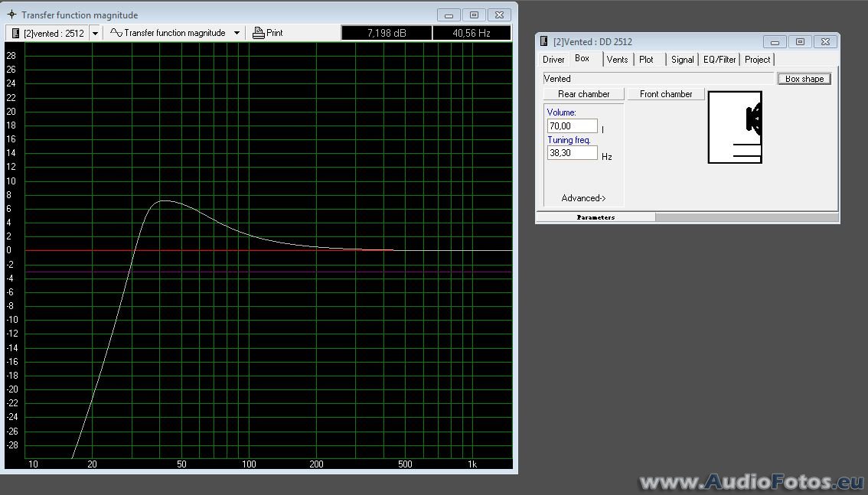Screen dimensions: 868x495
Task: Click the waveform icon beside Transfer function magnitude
Action: [116, 33]
